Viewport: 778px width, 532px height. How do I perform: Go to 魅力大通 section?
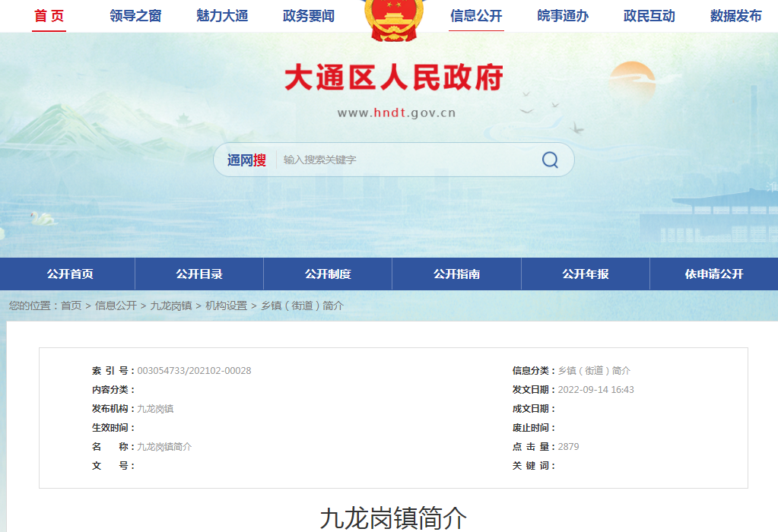point(222,16)
